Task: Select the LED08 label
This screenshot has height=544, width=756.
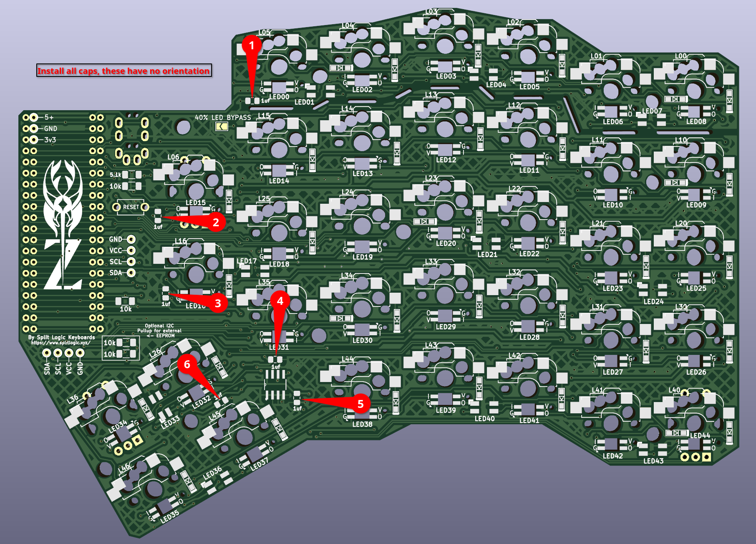Action: [696, 121]
